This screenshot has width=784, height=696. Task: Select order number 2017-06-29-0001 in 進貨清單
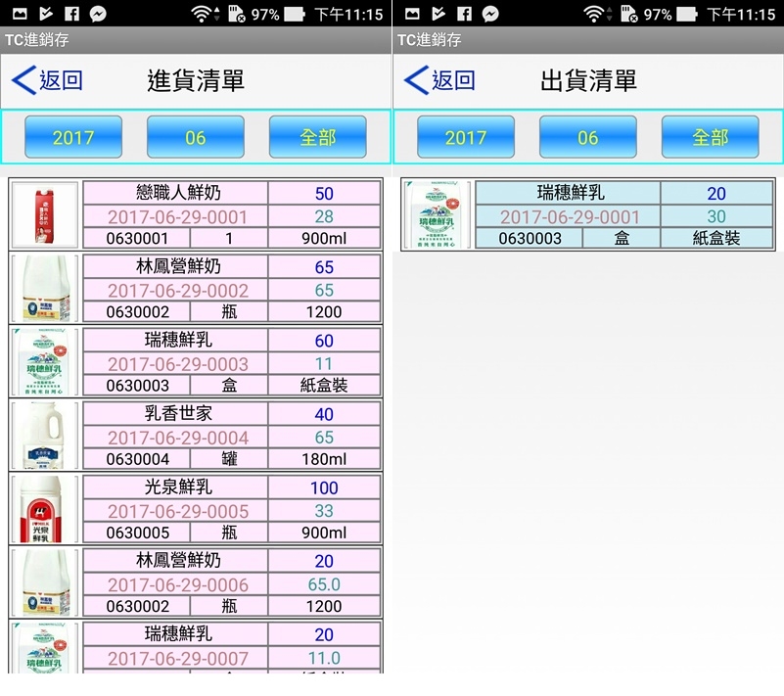[x=177, y=217]
